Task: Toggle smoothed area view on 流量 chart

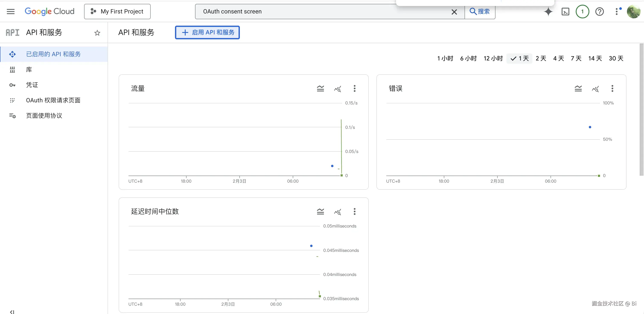Action: (320, 89)
